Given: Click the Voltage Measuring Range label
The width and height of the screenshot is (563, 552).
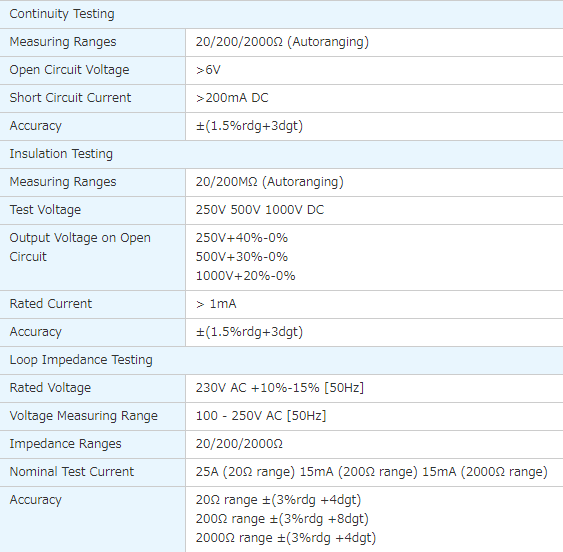Looking at the screenshot, I should click(x=84, y=416).
